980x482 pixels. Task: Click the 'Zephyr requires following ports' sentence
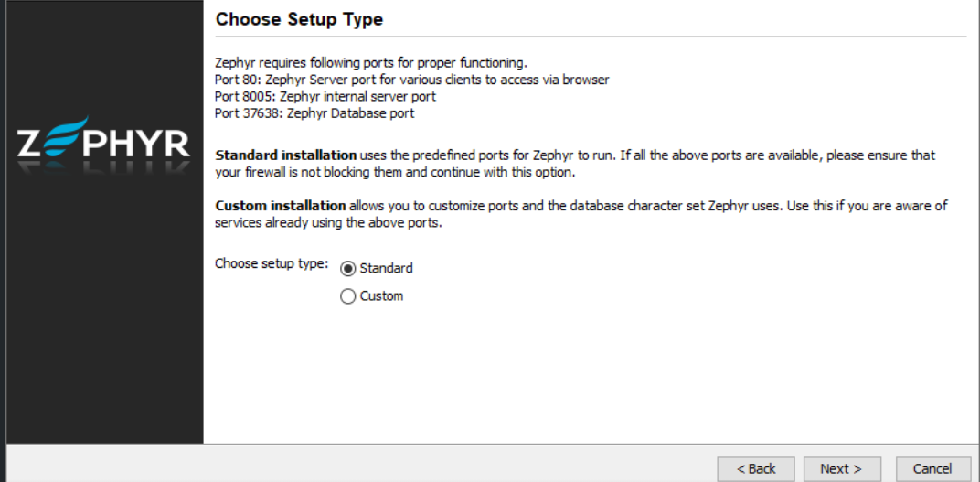pyautogui.click(x=370, y=63)
